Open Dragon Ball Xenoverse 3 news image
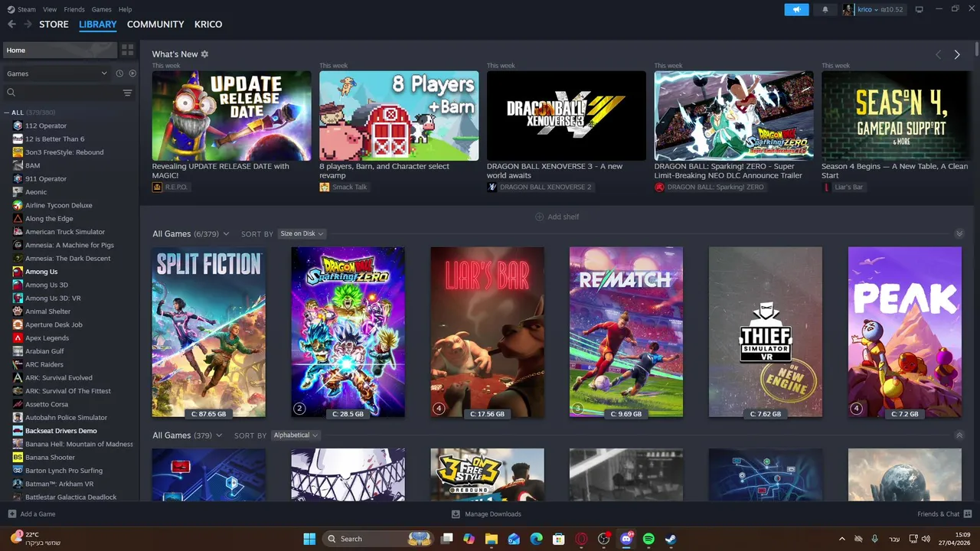980x551 pixels. point(567,116)
